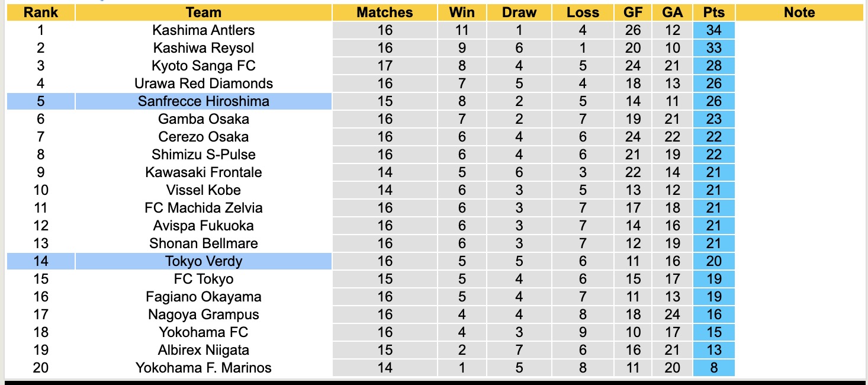Click the Team column header
The image size is (868, 385).
[x=203, y=12]
